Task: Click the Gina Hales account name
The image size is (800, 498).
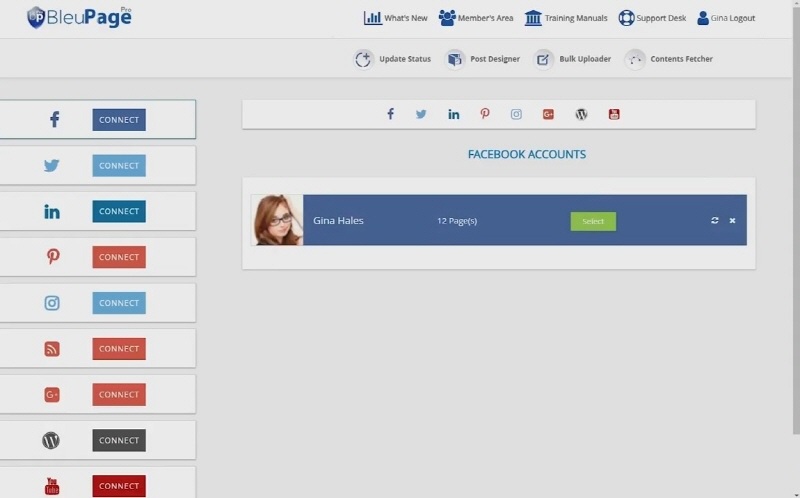Action: [338, 220]
